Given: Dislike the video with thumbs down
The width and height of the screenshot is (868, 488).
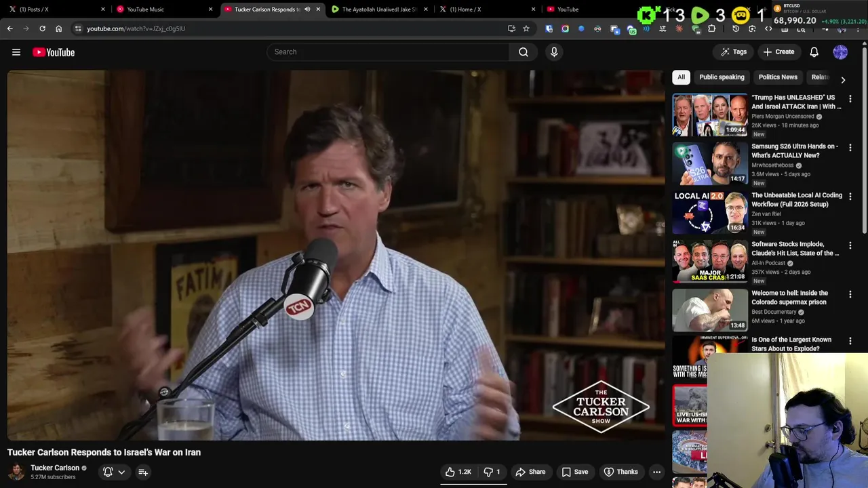Looking at the screenshot, I should (492, 472).
